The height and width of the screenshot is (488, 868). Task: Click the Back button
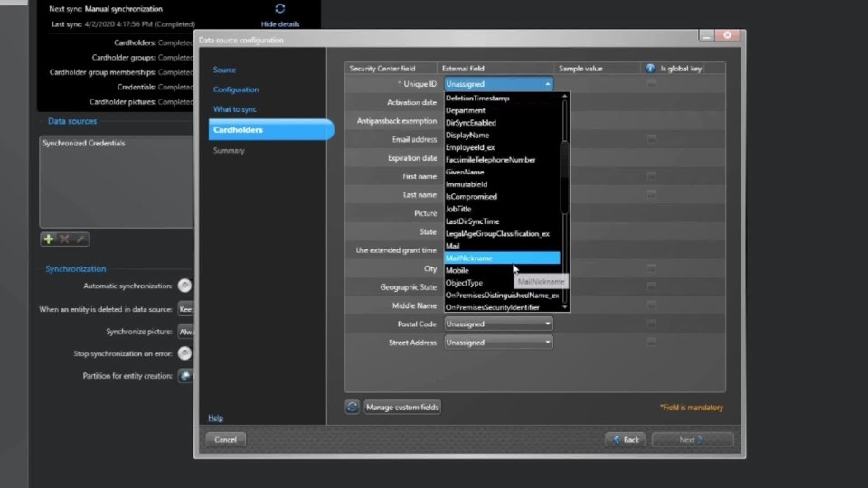tap(625, 439)
